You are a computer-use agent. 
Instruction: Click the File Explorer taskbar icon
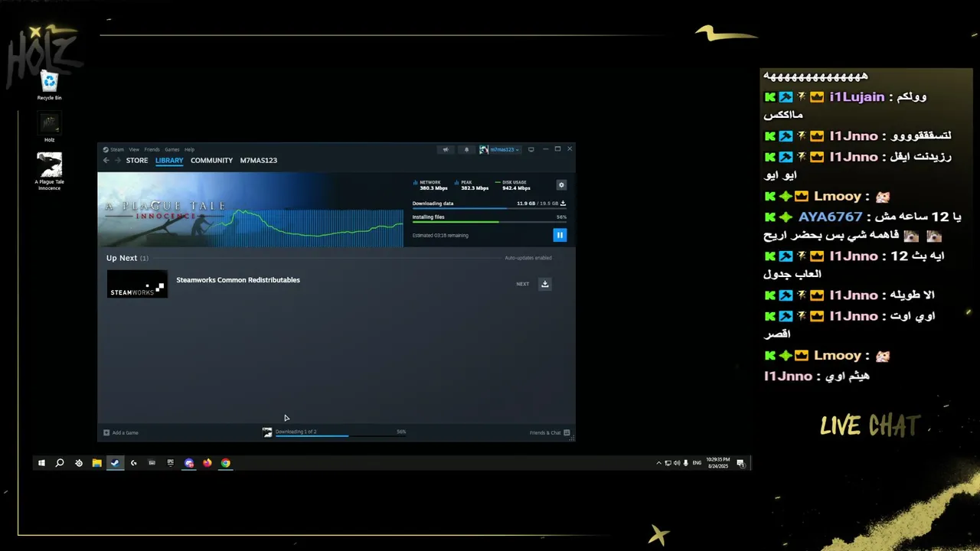coord(96,463)
